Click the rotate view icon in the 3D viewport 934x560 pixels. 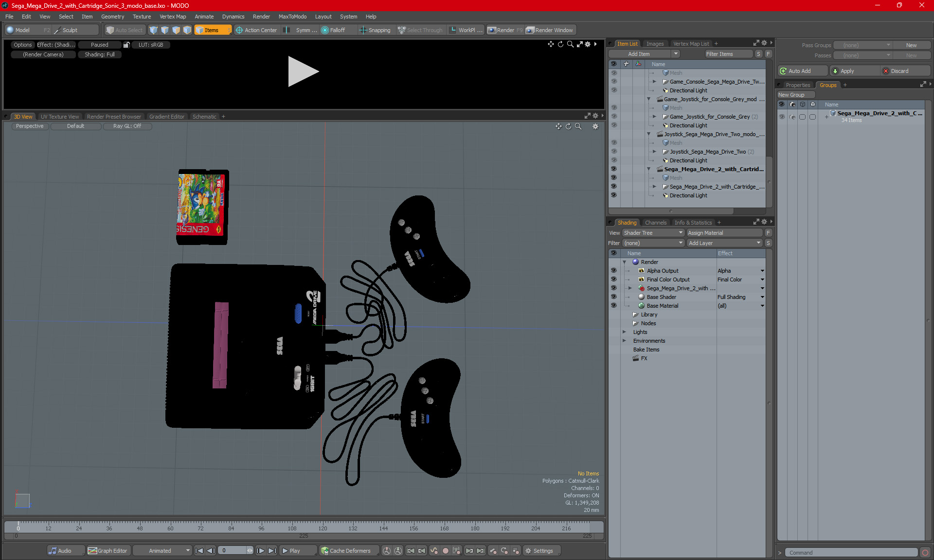[568, 126]
